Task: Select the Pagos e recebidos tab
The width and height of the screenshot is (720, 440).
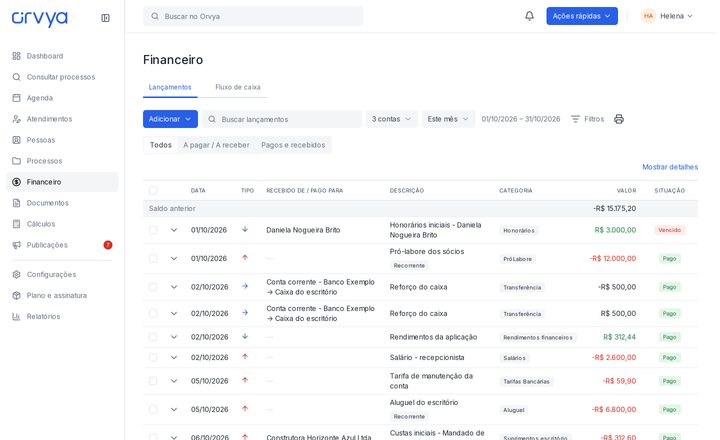Action: pyautogui.click(x=293, y=145)
